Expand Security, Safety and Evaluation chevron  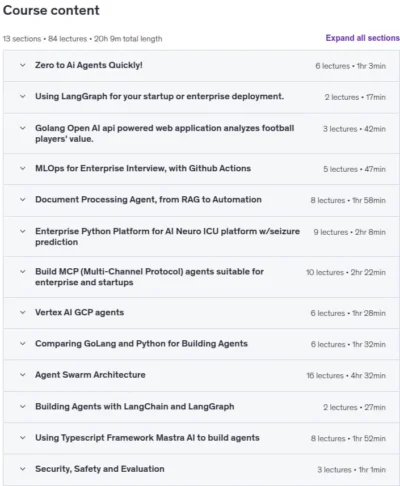tap(23, 469)
